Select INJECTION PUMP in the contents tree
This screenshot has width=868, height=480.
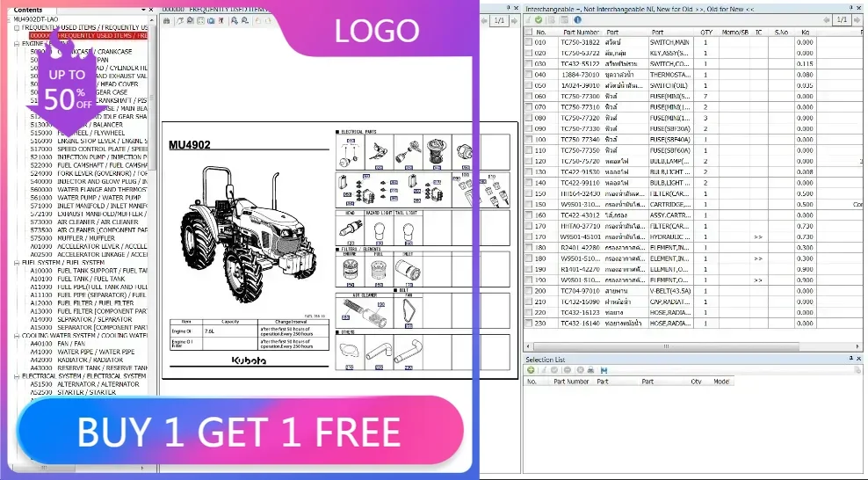pos(89,157)
